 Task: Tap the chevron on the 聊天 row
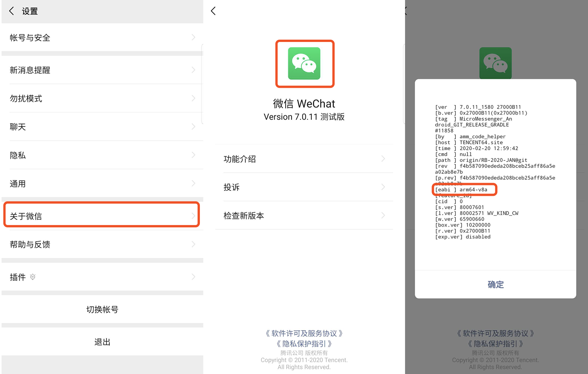point(193,127)
